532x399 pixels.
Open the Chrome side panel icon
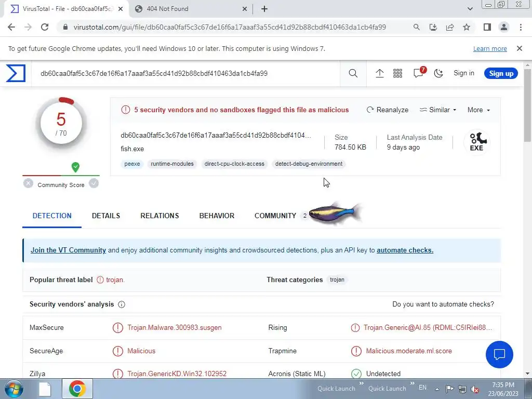click(487, 27)
